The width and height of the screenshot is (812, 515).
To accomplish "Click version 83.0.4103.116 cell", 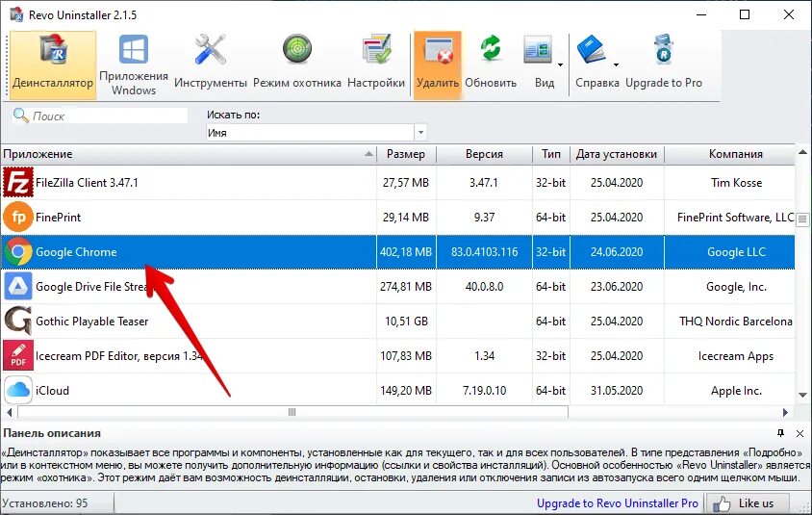I will 484,252.
